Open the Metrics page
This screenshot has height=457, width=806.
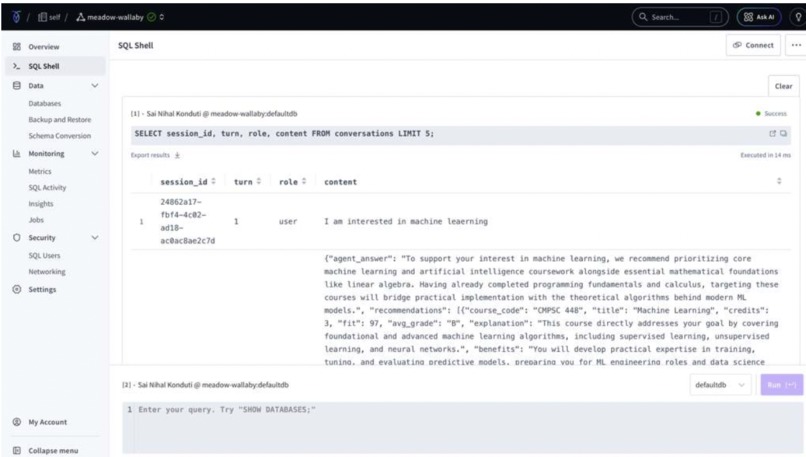40,171
